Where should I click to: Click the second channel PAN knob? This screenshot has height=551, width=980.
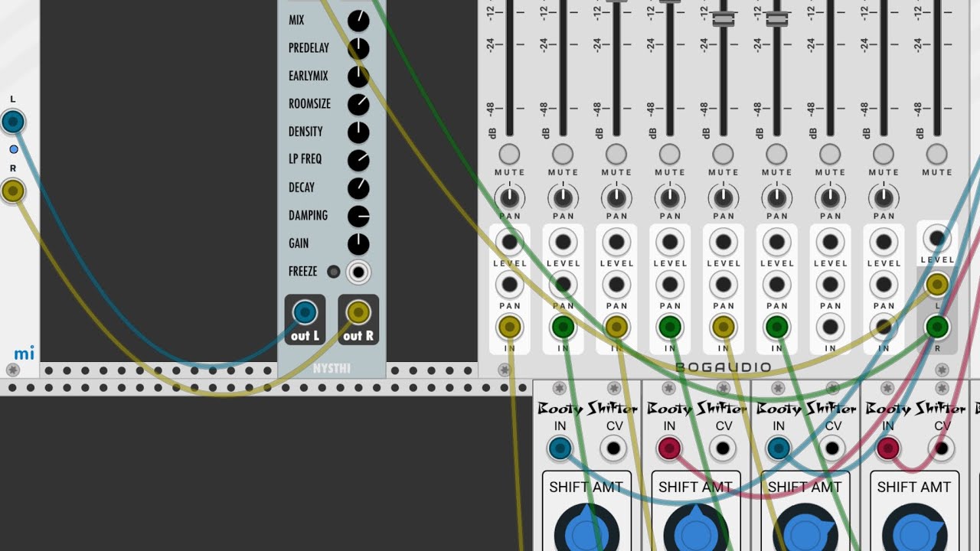563,198
